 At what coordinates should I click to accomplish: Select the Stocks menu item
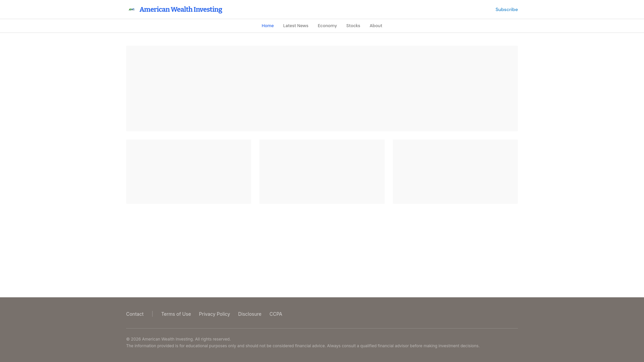click(x=353, y=26)
